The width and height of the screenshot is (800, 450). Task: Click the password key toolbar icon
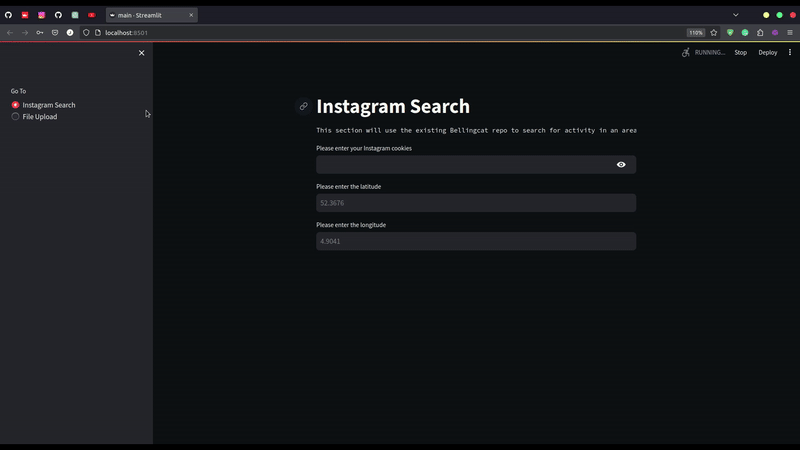40,33
